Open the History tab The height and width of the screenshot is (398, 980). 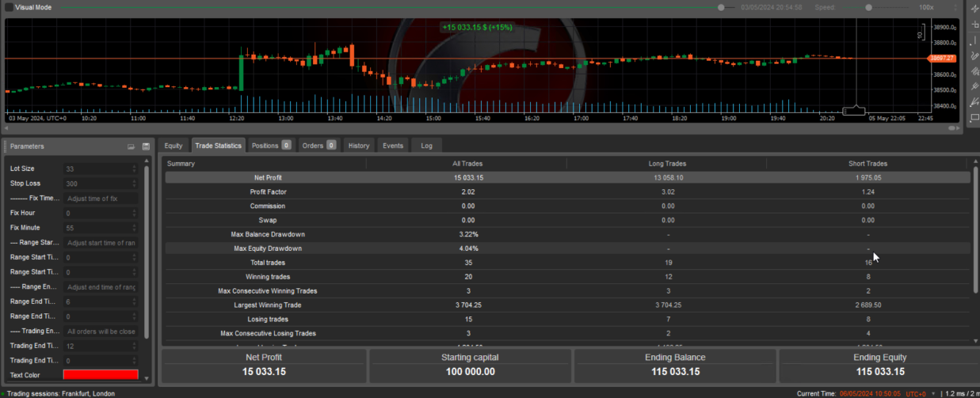pyautogui.click(x=358, y=146)
